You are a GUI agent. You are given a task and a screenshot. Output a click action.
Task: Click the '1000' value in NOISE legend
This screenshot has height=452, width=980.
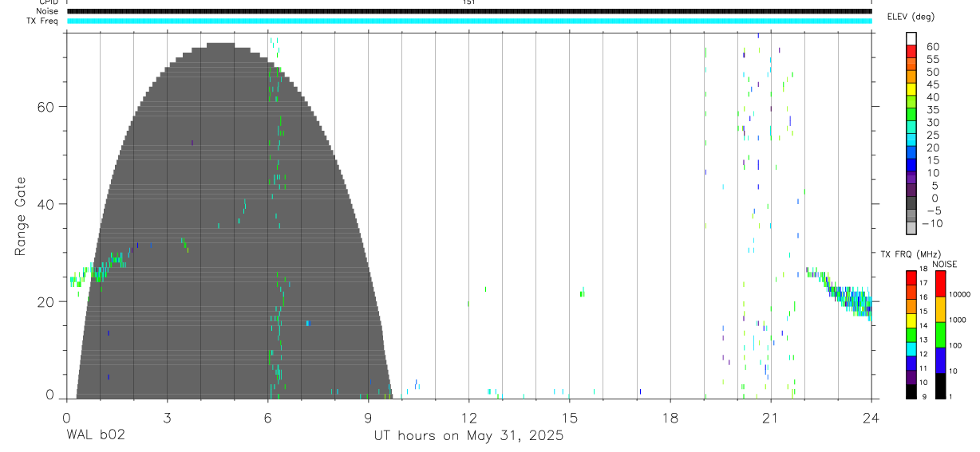(x=957, y=320)
